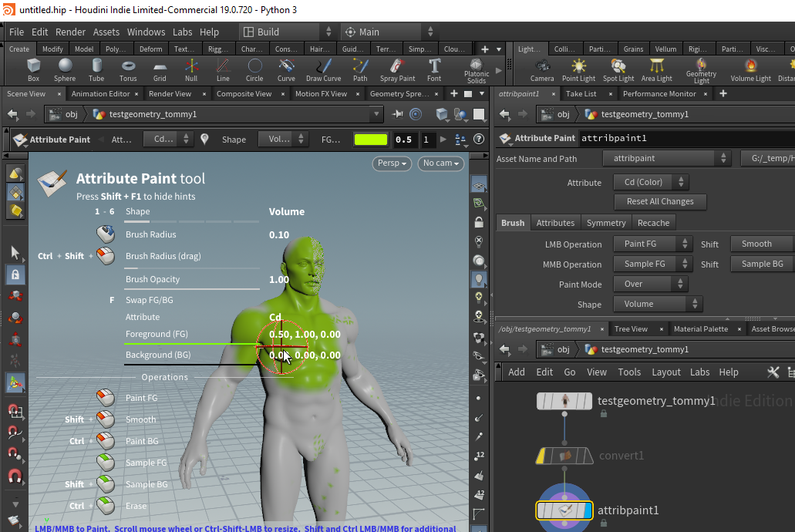Open the Render menu
This screenshot has width=795, height=532.
(x=70, y=32)
